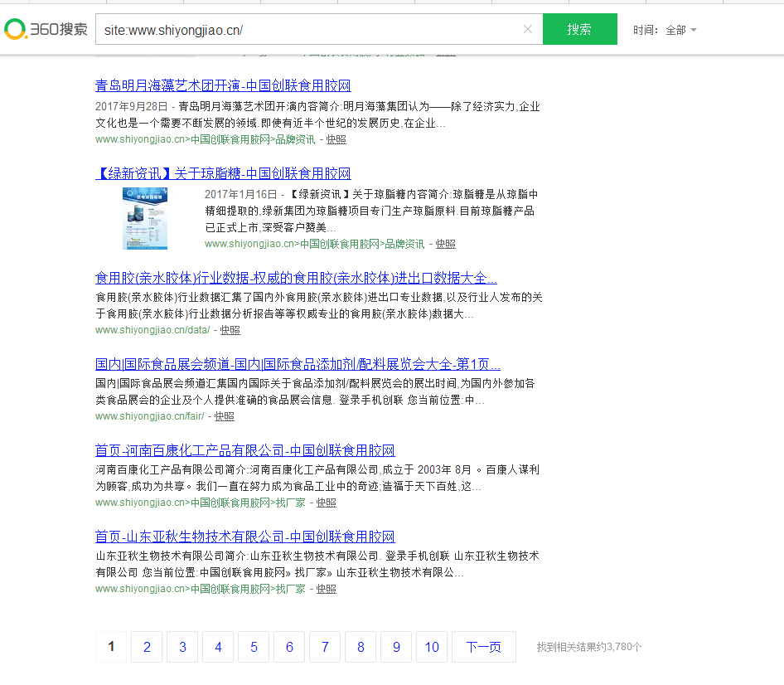Click the www.shiyongjiao.cn/fair/ green URL
The height and width of the screenshot is (685, 784).
pos(149,416)
